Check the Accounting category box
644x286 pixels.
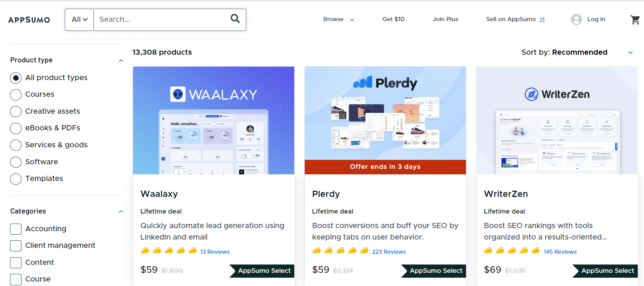point(16,229)
